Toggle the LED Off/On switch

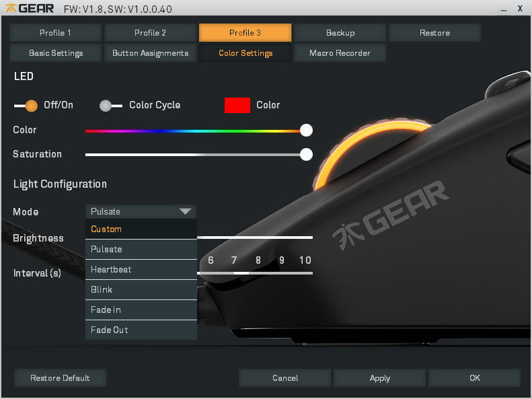tap(26, 105)
